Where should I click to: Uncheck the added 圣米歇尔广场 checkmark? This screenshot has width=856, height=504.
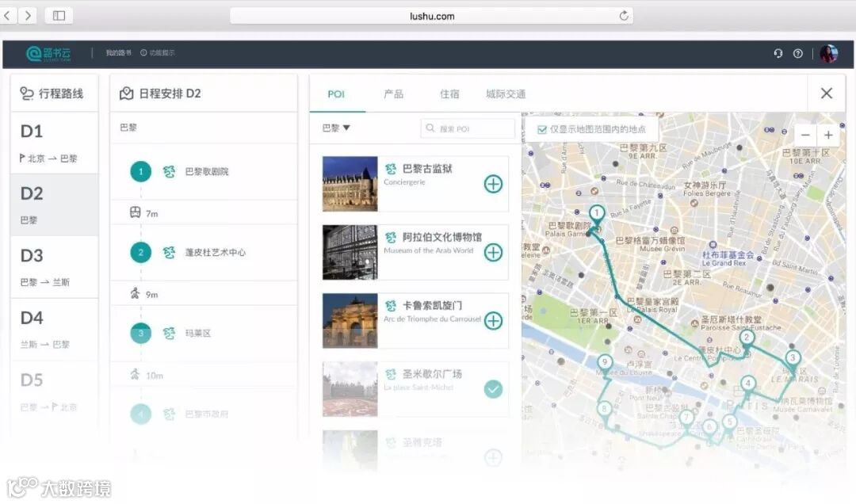pyautogui.click(x=493, y=389)
